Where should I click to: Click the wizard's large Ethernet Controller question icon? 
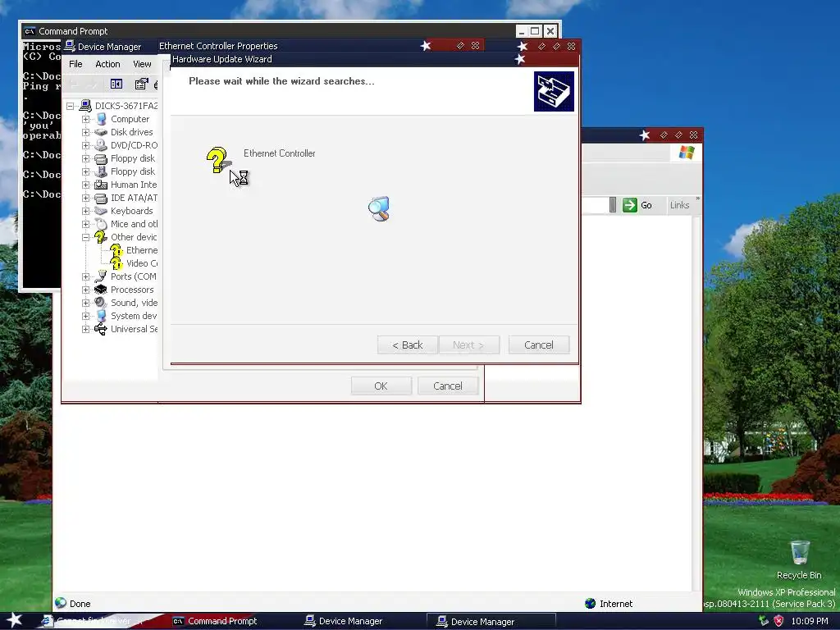coord(218,160)
